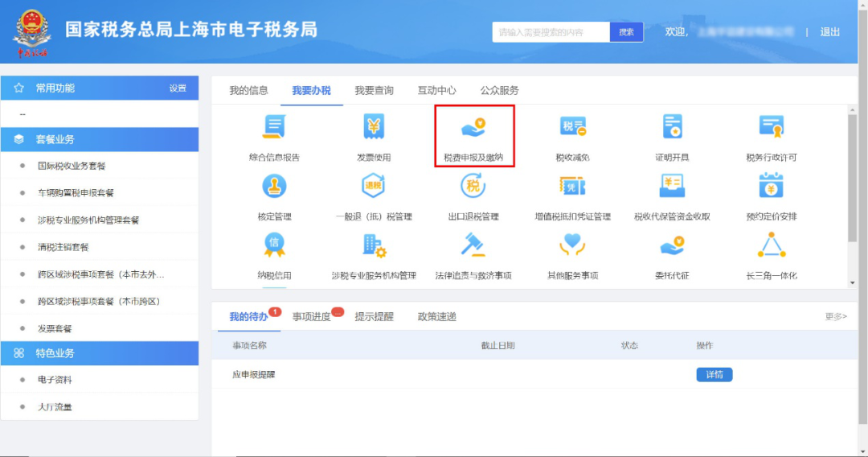Open 大厅流量 under 特色业务
Screen dimensions: 868x457
point(55,407)
